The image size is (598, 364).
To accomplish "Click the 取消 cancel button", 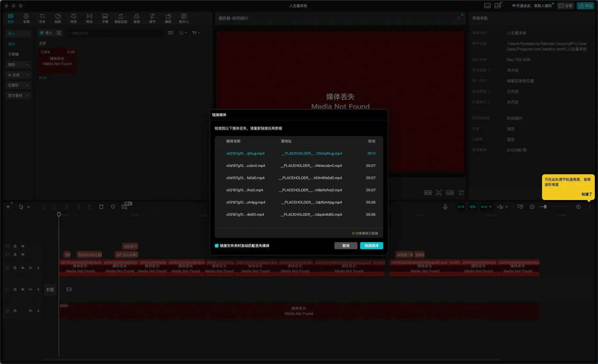I will (x=346, y=246).
